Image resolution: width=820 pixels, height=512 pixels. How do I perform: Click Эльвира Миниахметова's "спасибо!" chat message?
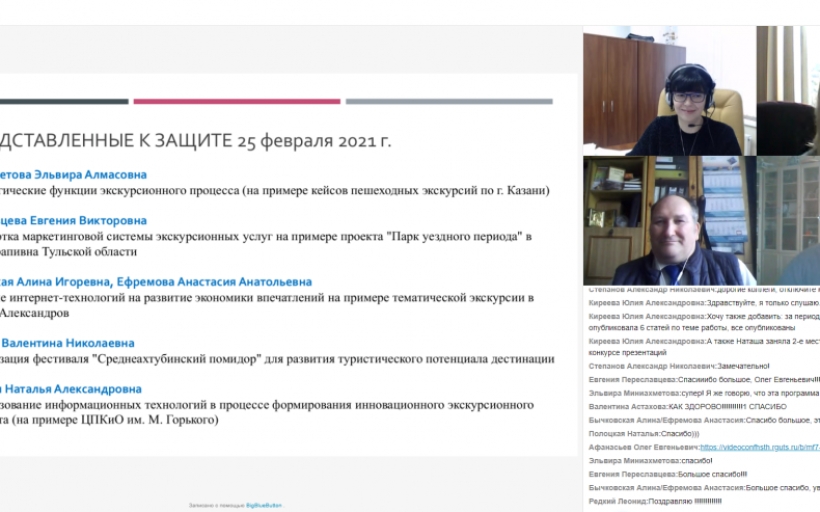pos(651,461)
